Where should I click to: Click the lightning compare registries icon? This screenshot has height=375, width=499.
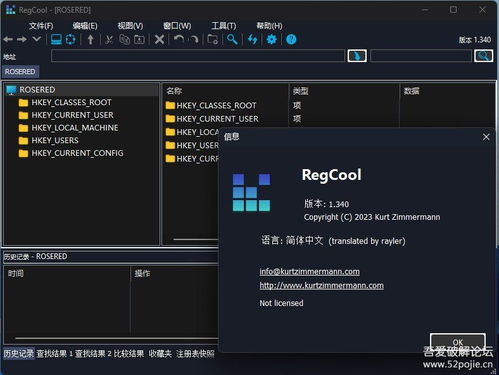click(253, 40)
